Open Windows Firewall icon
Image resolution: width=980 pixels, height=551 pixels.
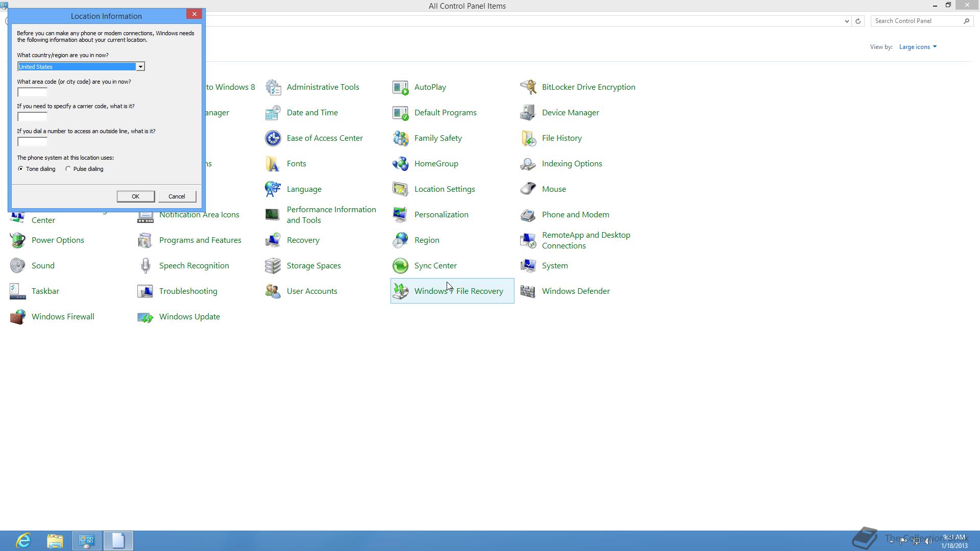coord(18,317)
